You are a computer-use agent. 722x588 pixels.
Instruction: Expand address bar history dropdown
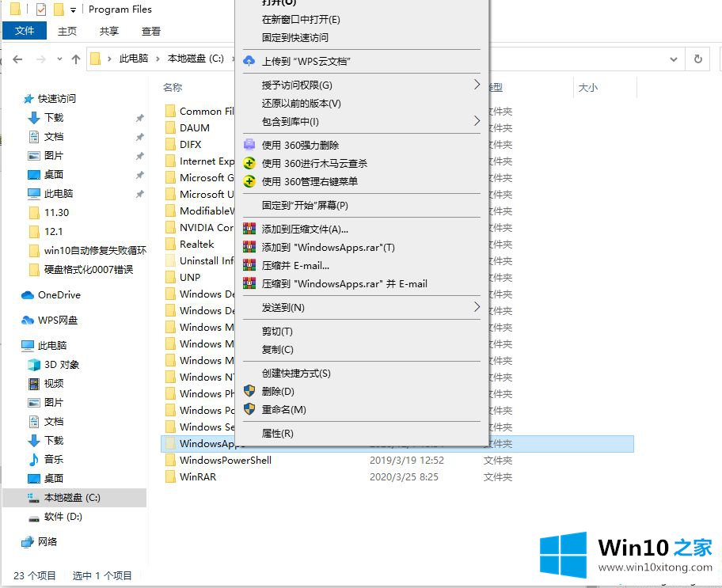click(674, 59)
